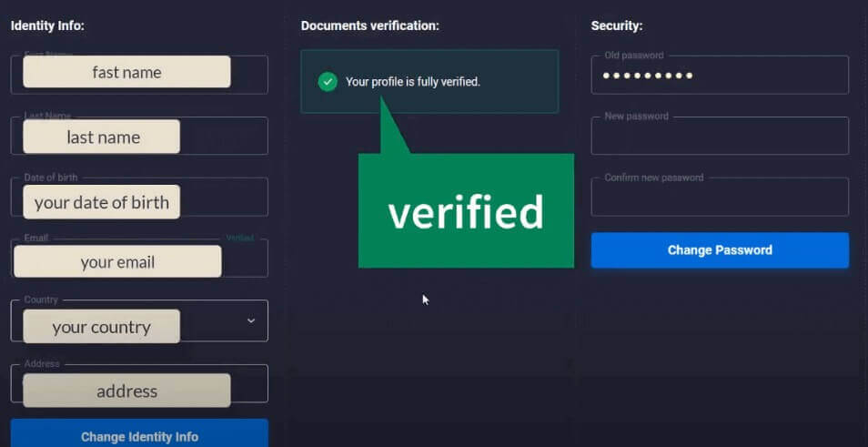Click the 'Documents verification:' heading
Image resolution: width=868 pixels, height=447 pixels.
tap(369, 25)
